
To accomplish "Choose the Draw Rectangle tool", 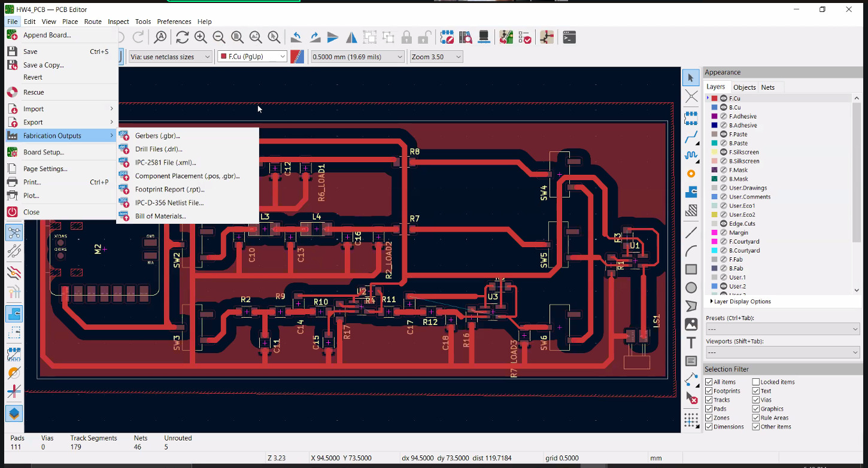I will coord(691,269).
